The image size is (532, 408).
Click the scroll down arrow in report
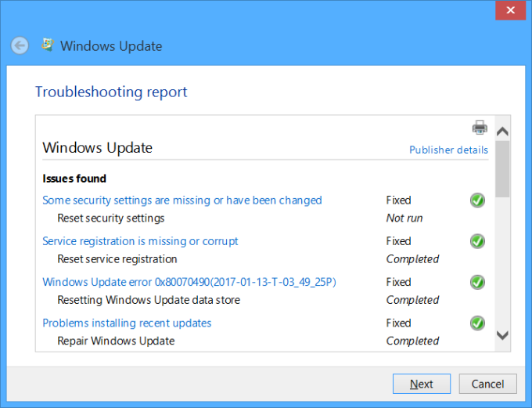point(502,335)
